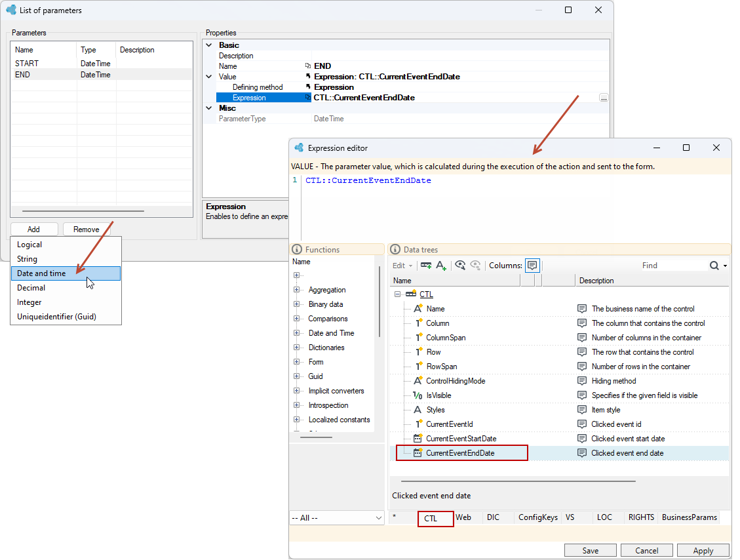Click the Save button in Expression editor

coord(591,551)
